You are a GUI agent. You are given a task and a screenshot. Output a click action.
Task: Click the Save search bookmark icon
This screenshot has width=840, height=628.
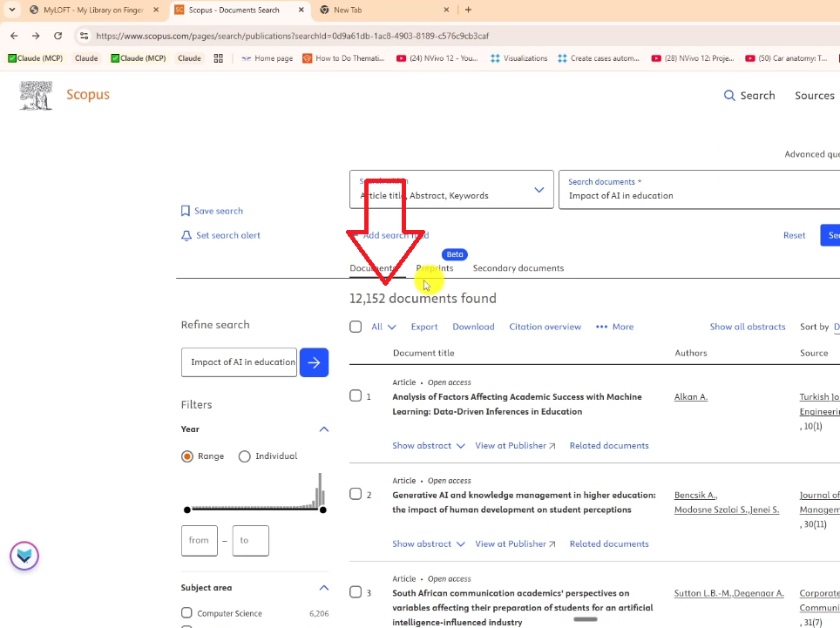click(x=186, y=211)
